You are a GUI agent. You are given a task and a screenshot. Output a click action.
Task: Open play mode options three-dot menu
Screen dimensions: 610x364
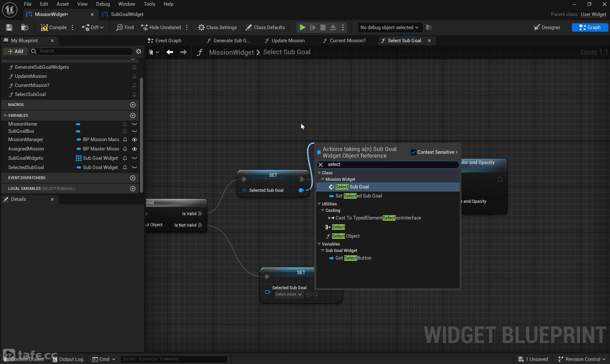343,27
